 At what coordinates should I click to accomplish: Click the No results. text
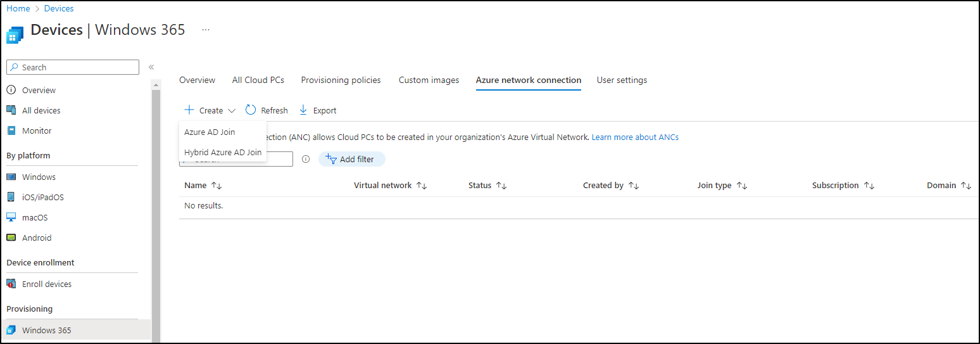coord(203,206)
